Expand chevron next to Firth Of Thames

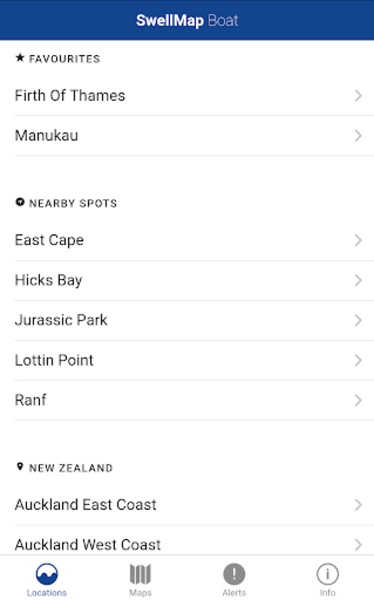pos(358,95)
